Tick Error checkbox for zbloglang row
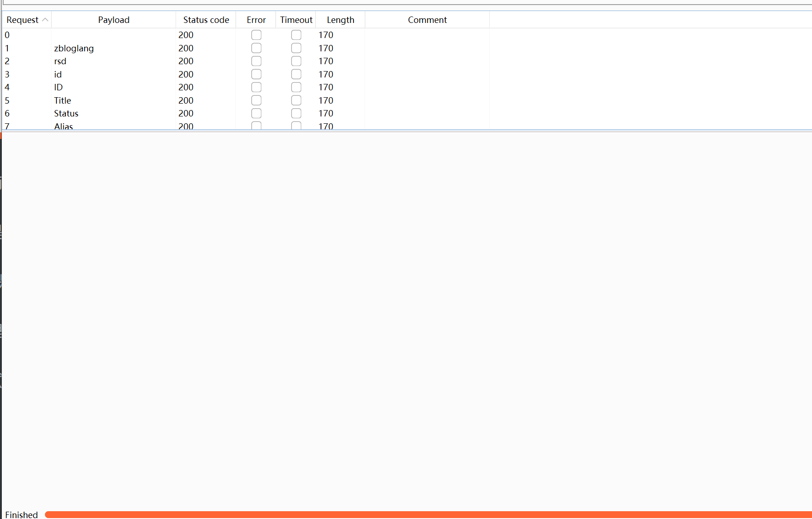The height and width of the screenshot is (519, 812). (256, 48)
